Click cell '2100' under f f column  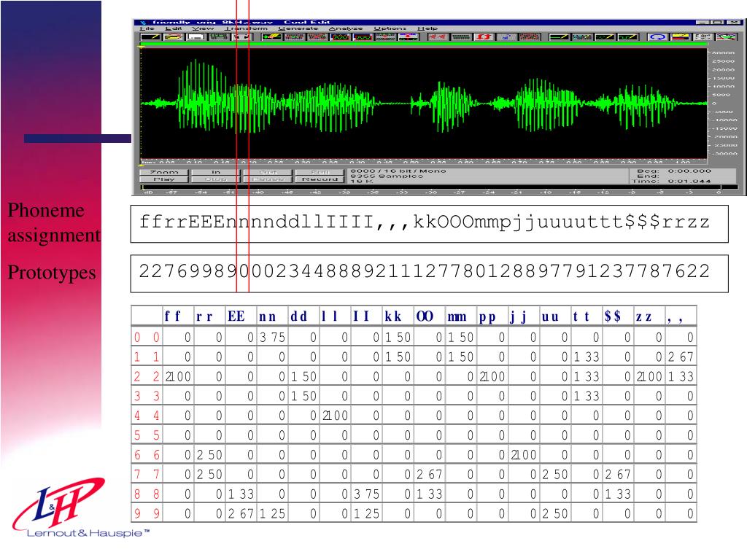178,376
